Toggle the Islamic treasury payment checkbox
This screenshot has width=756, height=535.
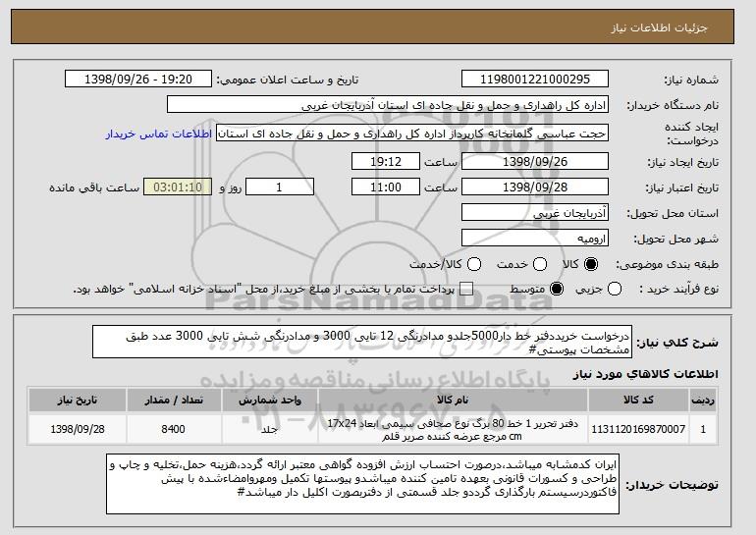[x=465, y=290]
